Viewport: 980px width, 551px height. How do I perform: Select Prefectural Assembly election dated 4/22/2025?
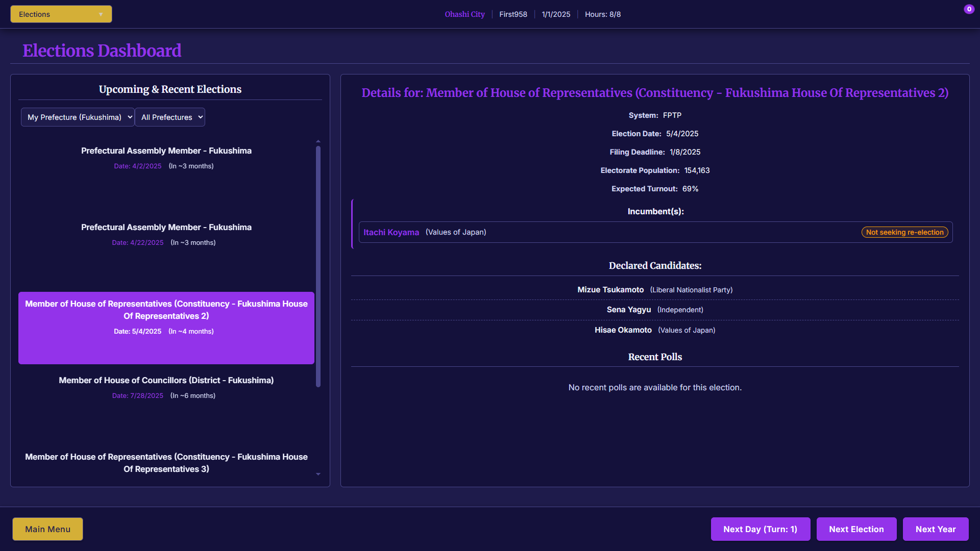166,234
